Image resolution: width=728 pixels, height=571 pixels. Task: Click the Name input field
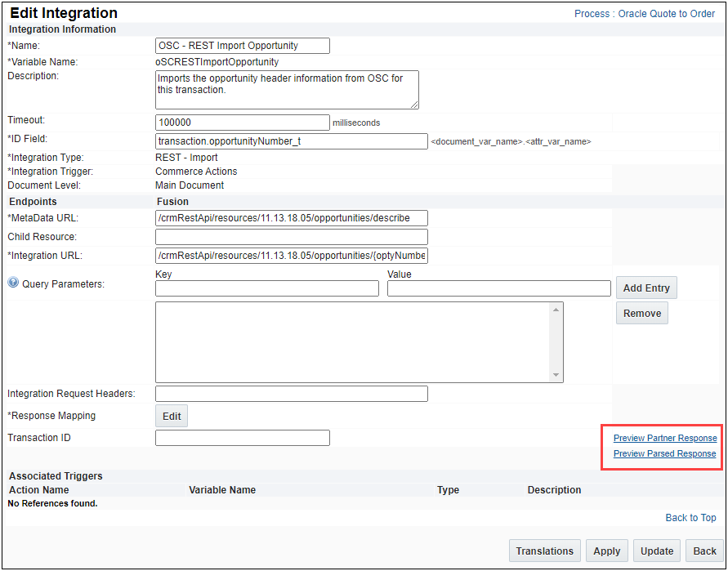242,46
